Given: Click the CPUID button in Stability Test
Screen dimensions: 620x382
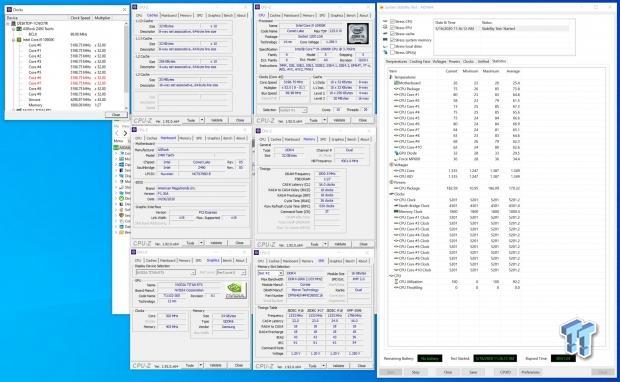Looking at the screenshot, I should [x=505, y=372].
